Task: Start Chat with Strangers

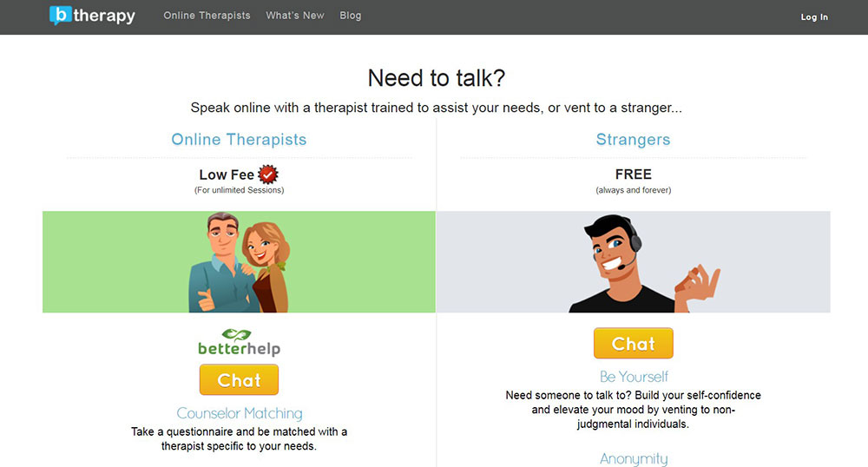Action: click(x=634, y=343)
